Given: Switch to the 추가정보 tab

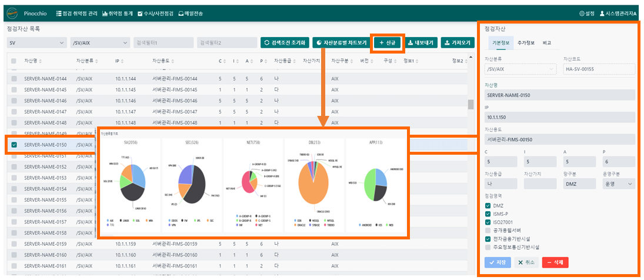Looking at the screenshot, I should tap(526, 43).
